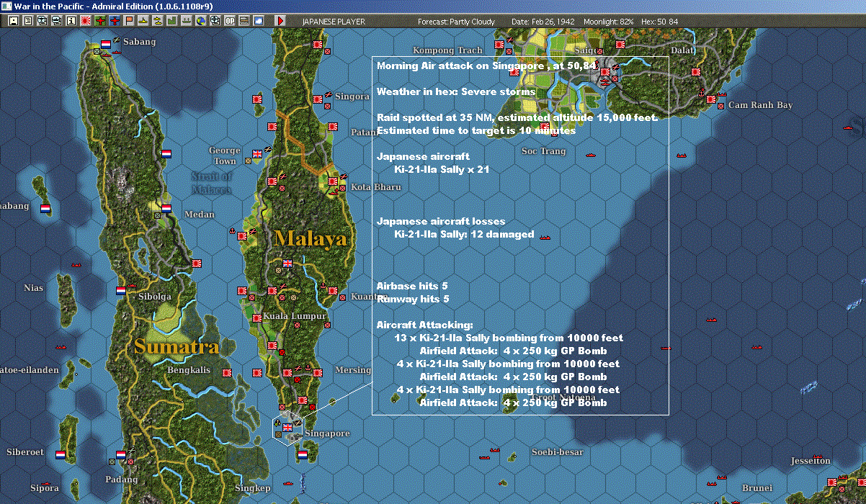Select the red plane on blue background icon
This screenshot has width=866, height=504.
tap(115, 21)
